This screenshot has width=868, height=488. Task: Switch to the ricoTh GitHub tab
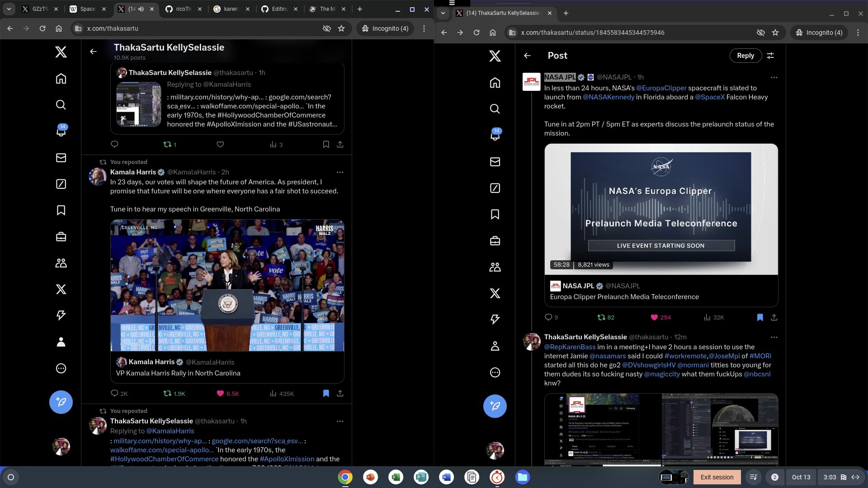point(184,9)
